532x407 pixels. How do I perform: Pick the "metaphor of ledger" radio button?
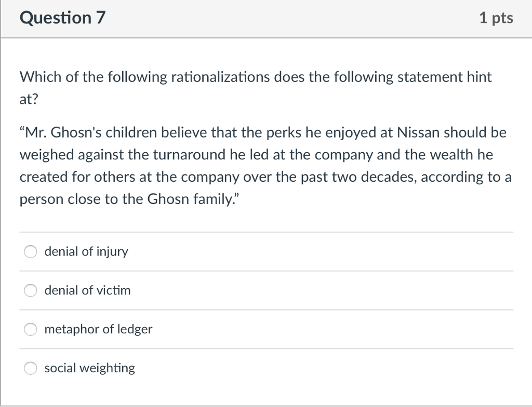click(31, 330)
